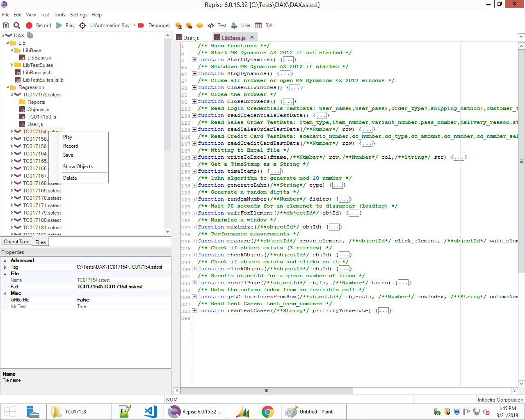Open the RVL spreadsheet icon
525x420 pixels.
[258, 25]
